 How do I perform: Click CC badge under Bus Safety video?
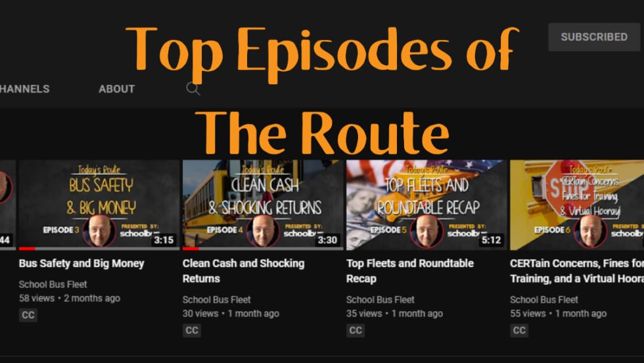pyautogui.click(x=28, y=315)
